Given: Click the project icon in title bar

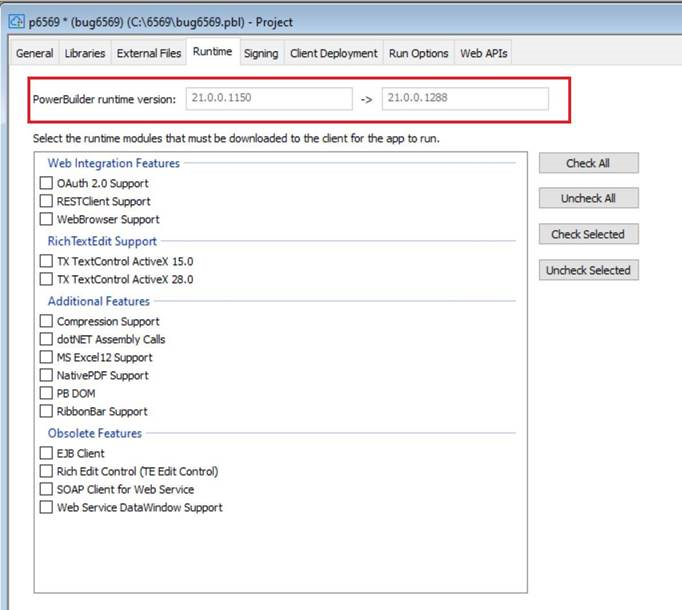Looking at the screenshot, I should point(17,21).
